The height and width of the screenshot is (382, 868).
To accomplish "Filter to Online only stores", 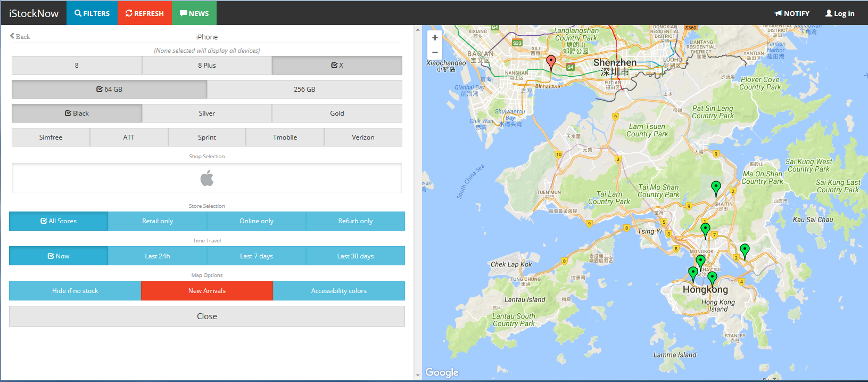I will pyautogui.click(x=257, y=221).
